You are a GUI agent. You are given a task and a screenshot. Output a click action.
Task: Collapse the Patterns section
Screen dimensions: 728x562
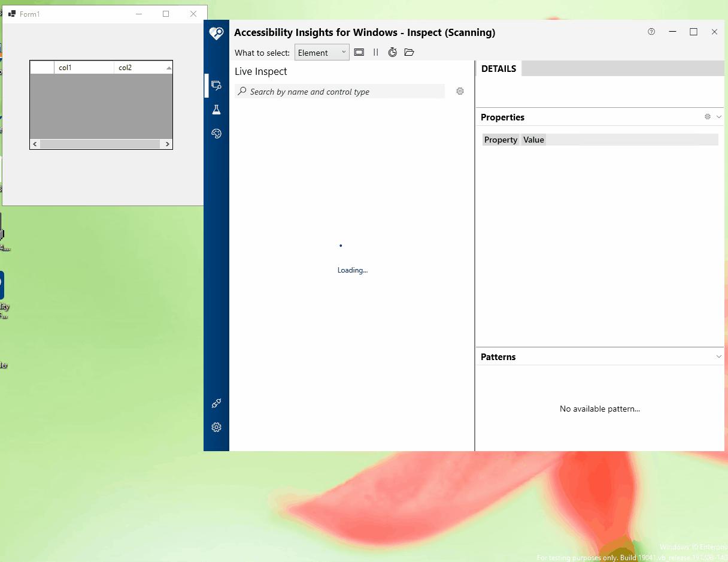click(x=718, y=356)
